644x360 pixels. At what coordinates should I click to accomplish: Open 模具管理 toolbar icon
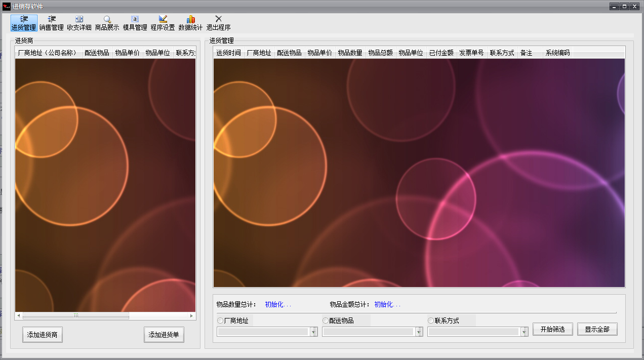tap(135, 23)
